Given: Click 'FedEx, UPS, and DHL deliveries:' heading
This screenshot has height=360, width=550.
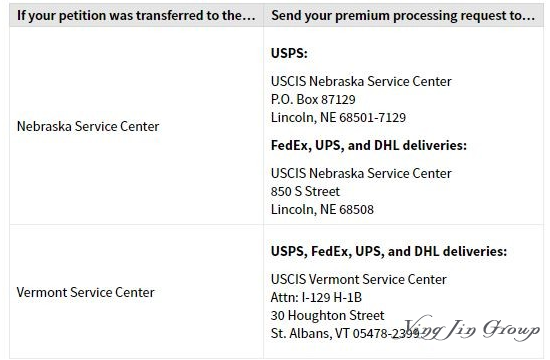Looking at the screenshot, I should (x=369, y=145).
